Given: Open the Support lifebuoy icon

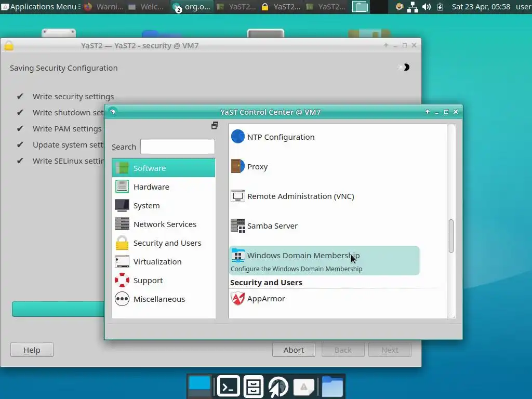Looking at the screenshot, I should click(x=122, y=280).
